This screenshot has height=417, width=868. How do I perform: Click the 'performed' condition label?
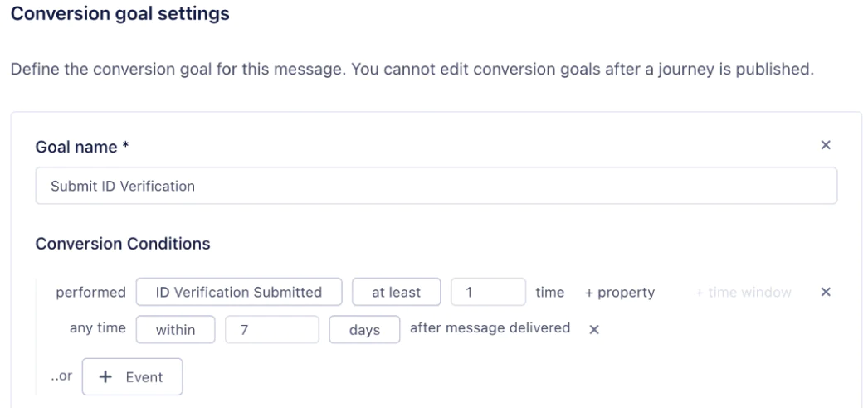tap(90, 293)
